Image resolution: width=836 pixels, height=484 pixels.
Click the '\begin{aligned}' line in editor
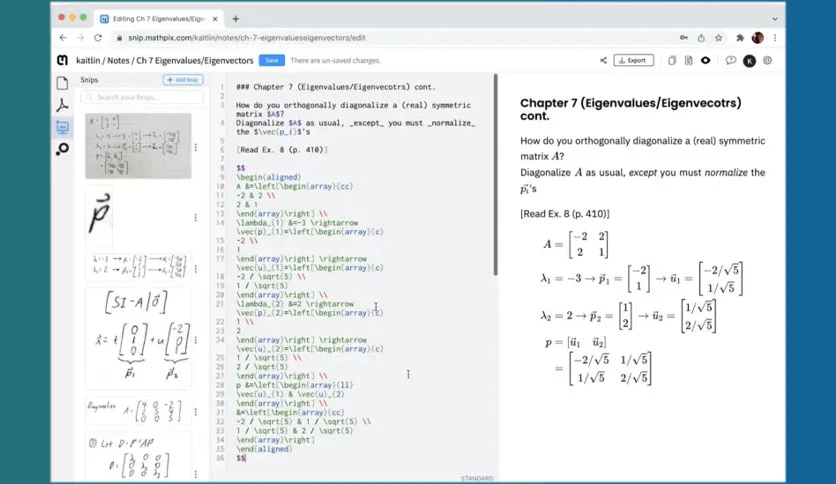tap(268, 177)
